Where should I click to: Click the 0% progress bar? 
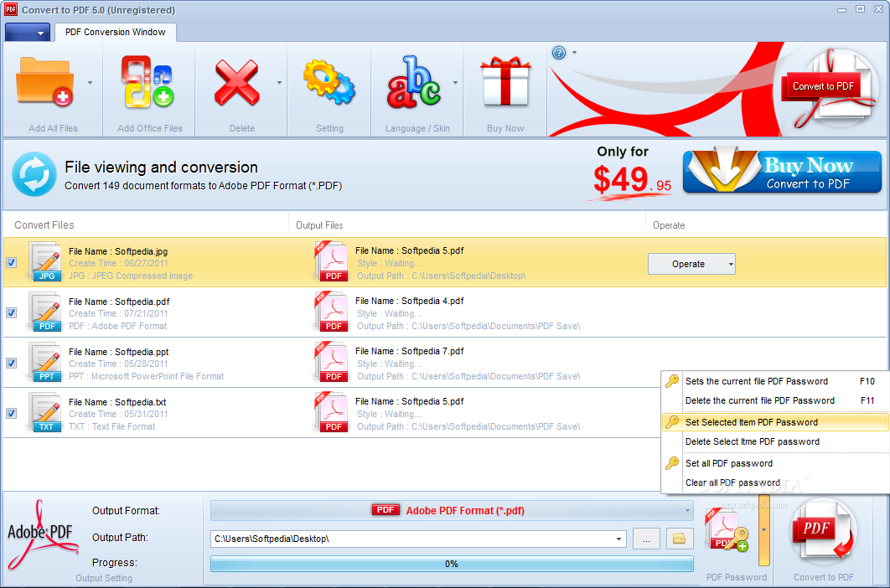pos(452,564)
